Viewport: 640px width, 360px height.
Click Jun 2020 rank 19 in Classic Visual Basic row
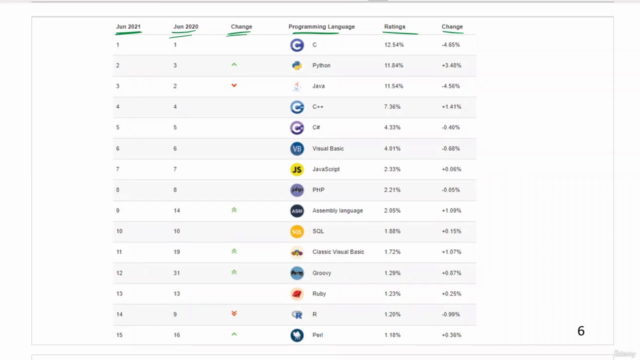point(177,252)
